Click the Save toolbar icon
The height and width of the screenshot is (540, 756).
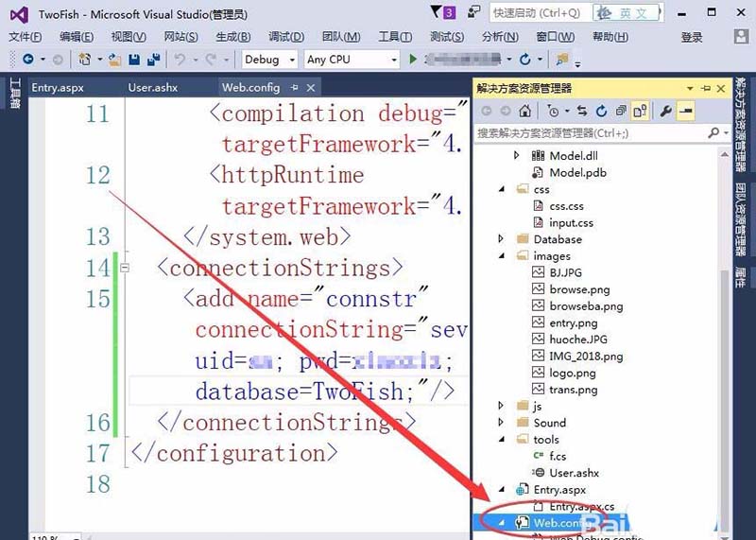(x=134, y=60)
